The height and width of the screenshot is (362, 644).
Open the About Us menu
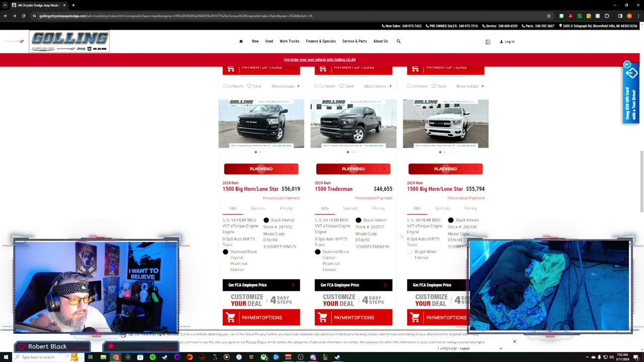point(380,41)
